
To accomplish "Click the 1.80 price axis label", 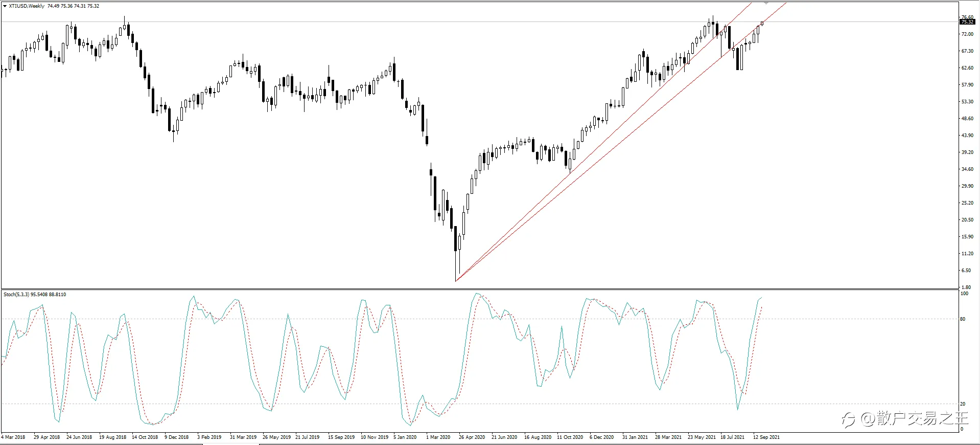I will pyautogui.click(x=966, y=287).
